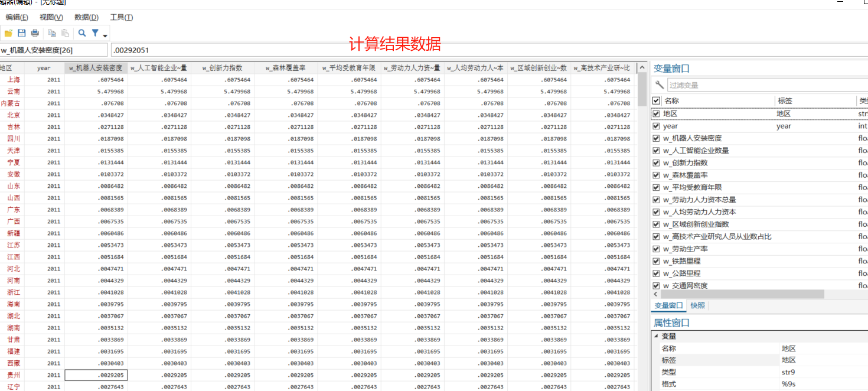Select w_劳动力人力资本总量 in variable list
The height and width of the screenshot is (391, 868).
click(699, 200)
